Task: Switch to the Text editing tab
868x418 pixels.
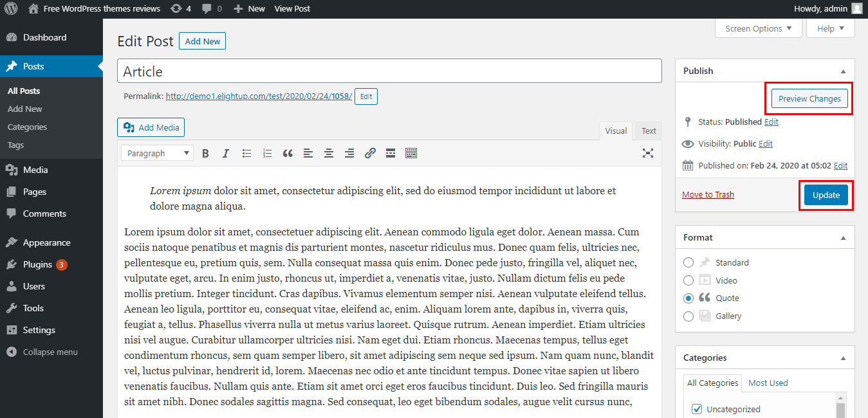Action: coord(648,130)
